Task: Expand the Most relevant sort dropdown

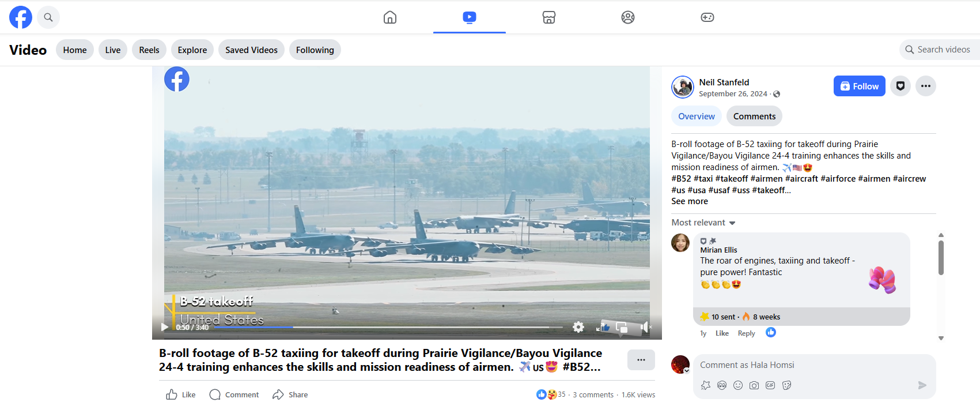Action: coord(703,223)
